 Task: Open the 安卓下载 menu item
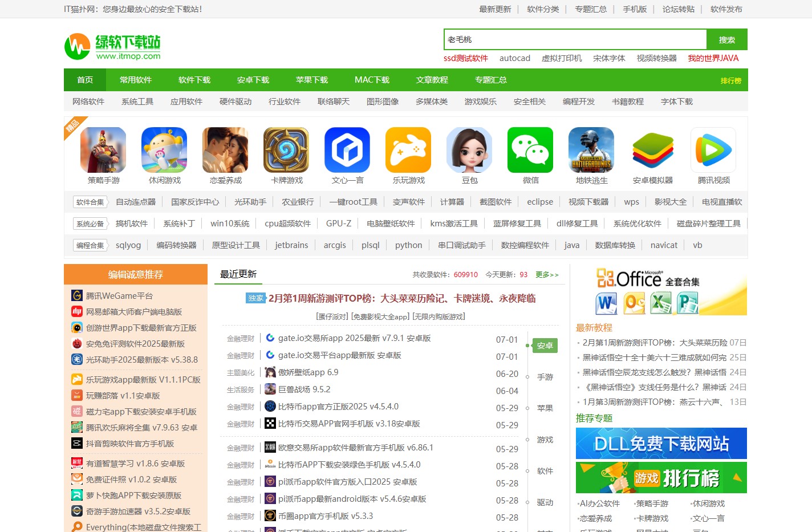pos(253,80)
